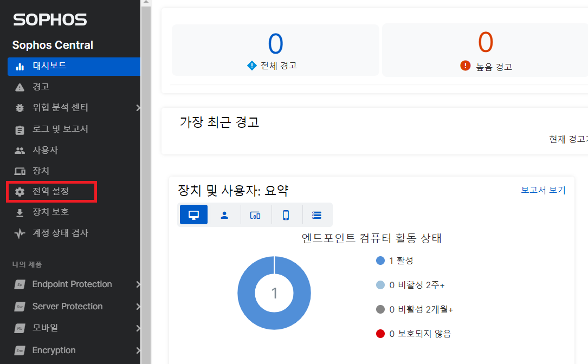
Task: Click the sidebar vertical scrollbar
Action: coord(146,184)
